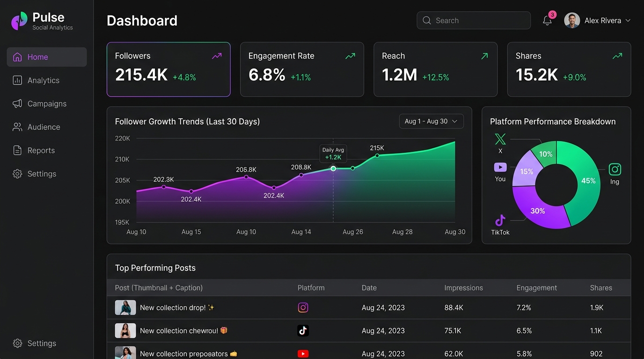Click the 202.3K data point on chart
Screen dimensions: 644x359
(x=163, y=187)
